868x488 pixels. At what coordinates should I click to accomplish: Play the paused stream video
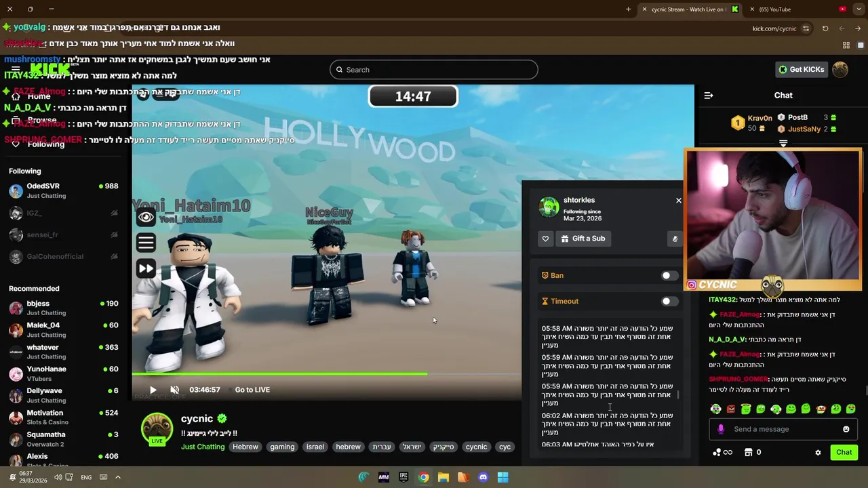(x=153, y=390)
